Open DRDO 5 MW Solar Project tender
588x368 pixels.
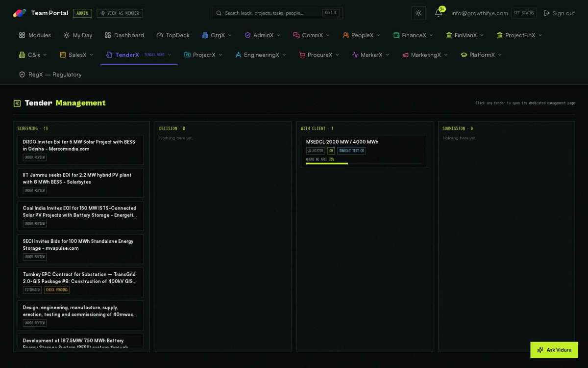point(80,150)
